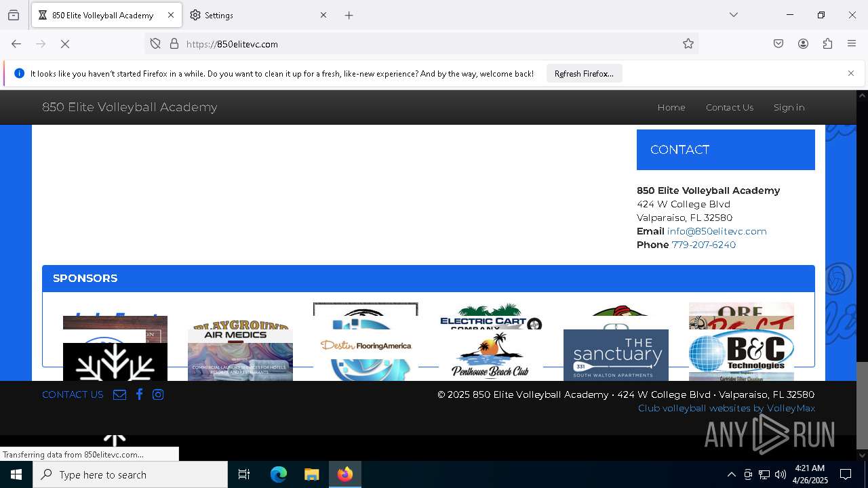The height and width of the screenshot is (488, 868).
Task: Click the 850 Elite Volleyball Academy site title
Action: (x=130, y=107)
